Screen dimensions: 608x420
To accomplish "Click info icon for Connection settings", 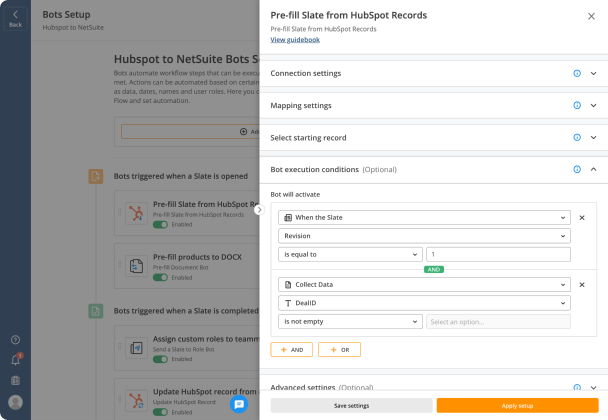I will tap(577, 73).
